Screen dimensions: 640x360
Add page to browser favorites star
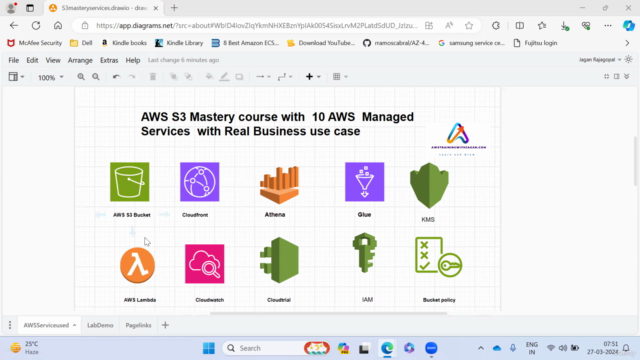click(469, 26)
